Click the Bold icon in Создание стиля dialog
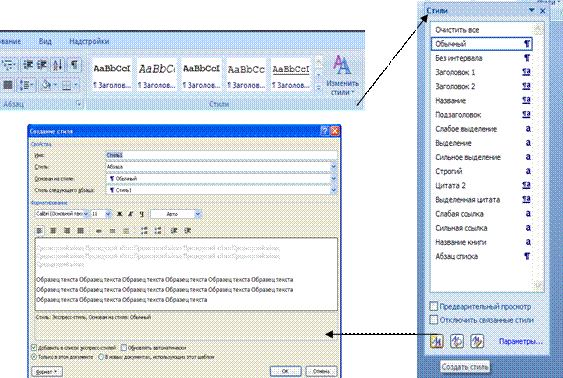The height and width of the screenshot is (378, 563). pos(120,214)
